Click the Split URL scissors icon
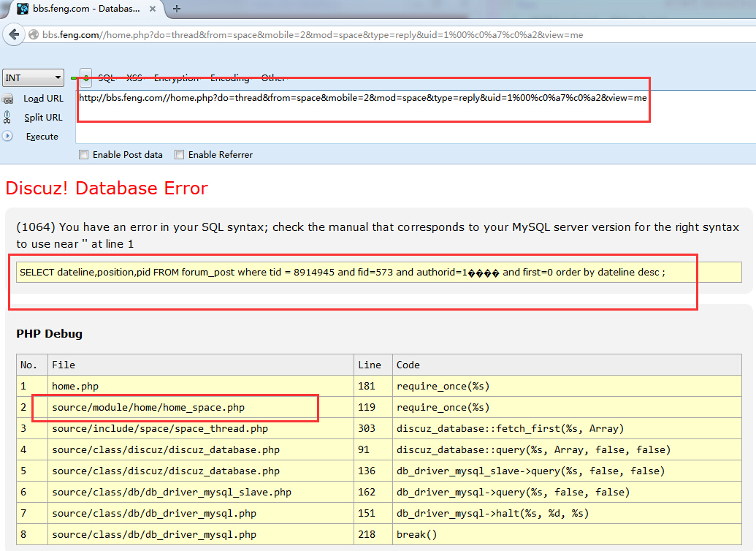Viewport: 756px width, 551px height. click(7, 117)
